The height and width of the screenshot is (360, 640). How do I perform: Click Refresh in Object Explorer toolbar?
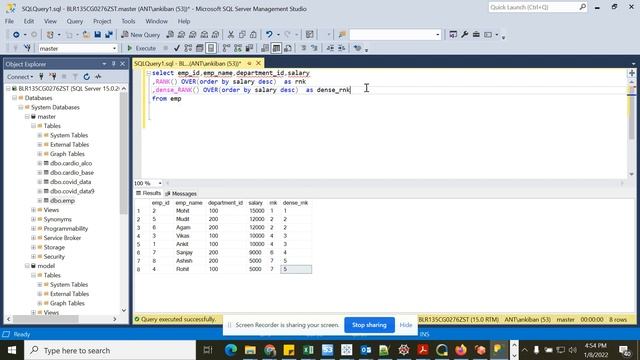tap(87, 76)
